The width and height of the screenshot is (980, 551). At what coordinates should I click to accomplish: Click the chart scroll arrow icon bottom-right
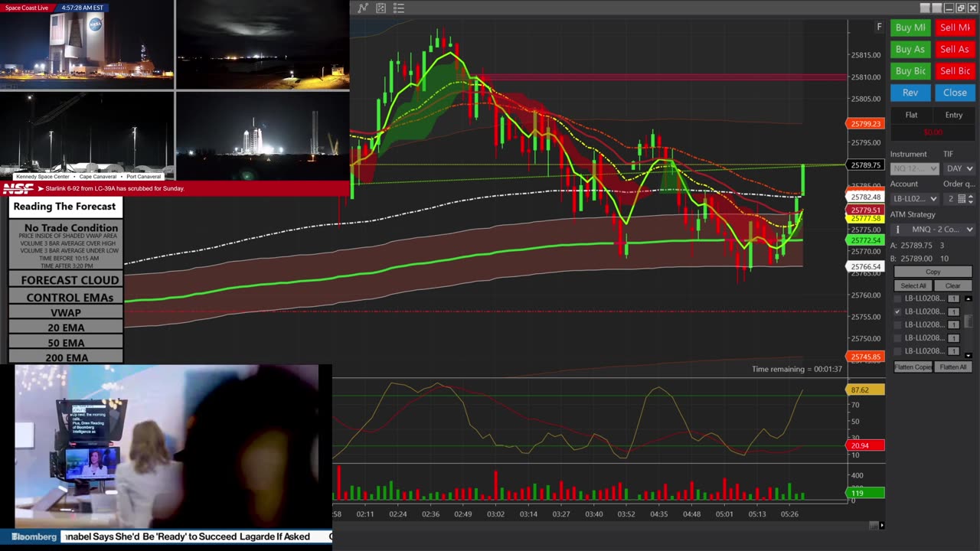(881, 525)
